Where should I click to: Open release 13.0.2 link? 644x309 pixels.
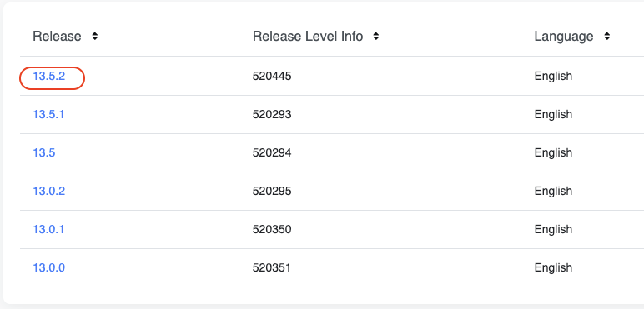click(x=49, y=191)
